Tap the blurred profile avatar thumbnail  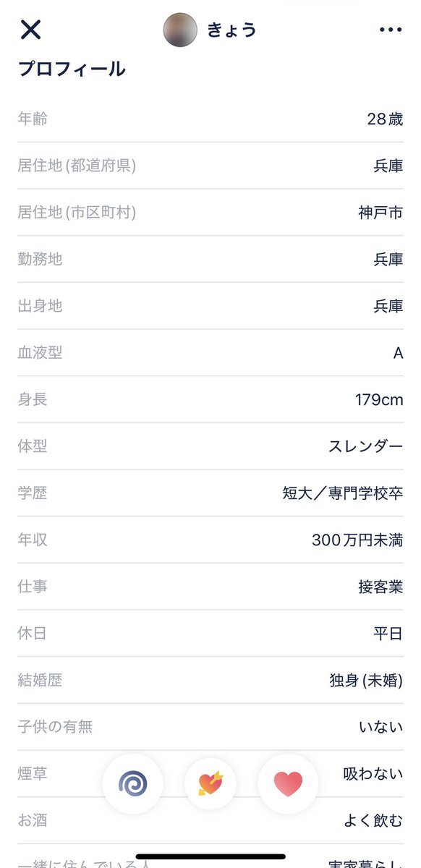(x=180, y=30)
